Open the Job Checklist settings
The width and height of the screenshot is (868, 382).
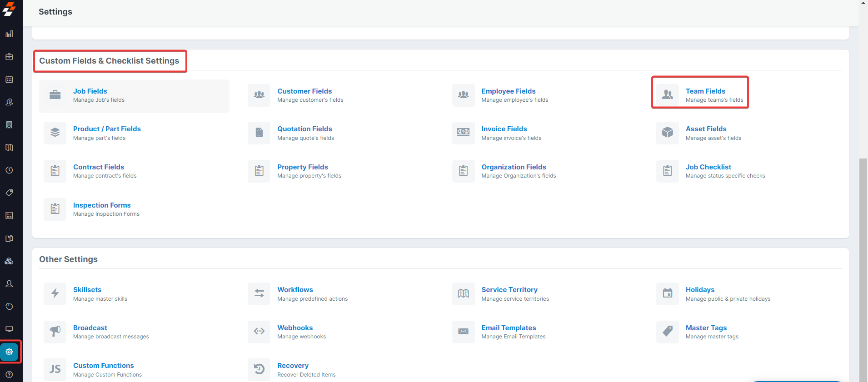(708, 167)
